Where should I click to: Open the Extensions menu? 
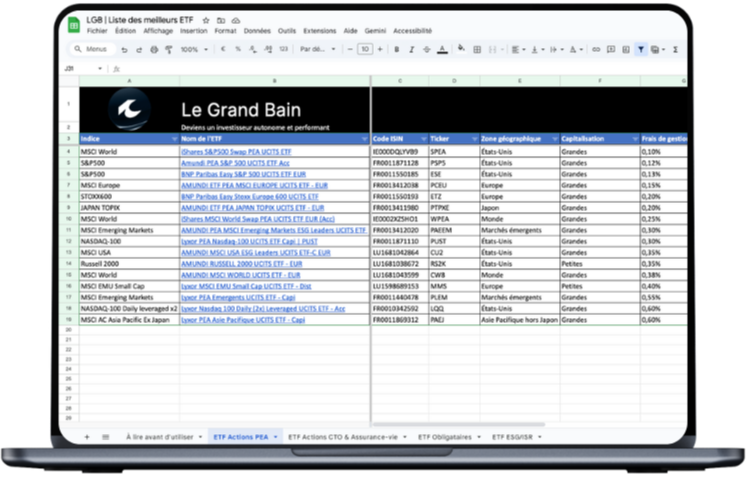(x=320, y=31)
